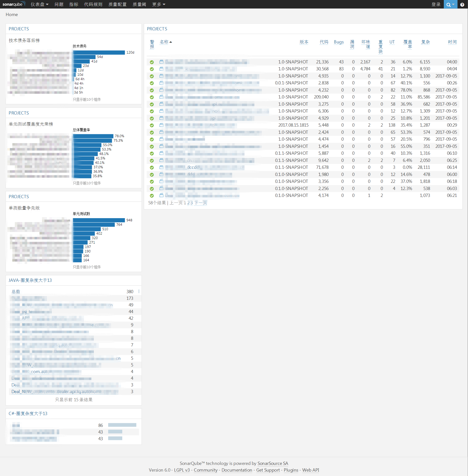Image resolution: width=468 pixels, height=476 pixels.
Task: Click the project icon in the 21,336 code row
Action: point(162,62)
